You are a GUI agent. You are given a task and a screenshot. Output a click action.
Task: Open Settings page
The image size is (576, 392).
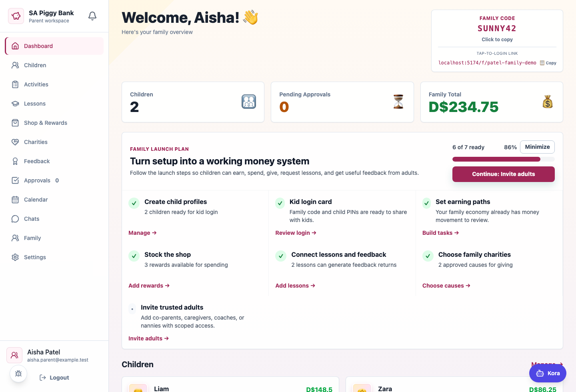click(x=54, y=257)
